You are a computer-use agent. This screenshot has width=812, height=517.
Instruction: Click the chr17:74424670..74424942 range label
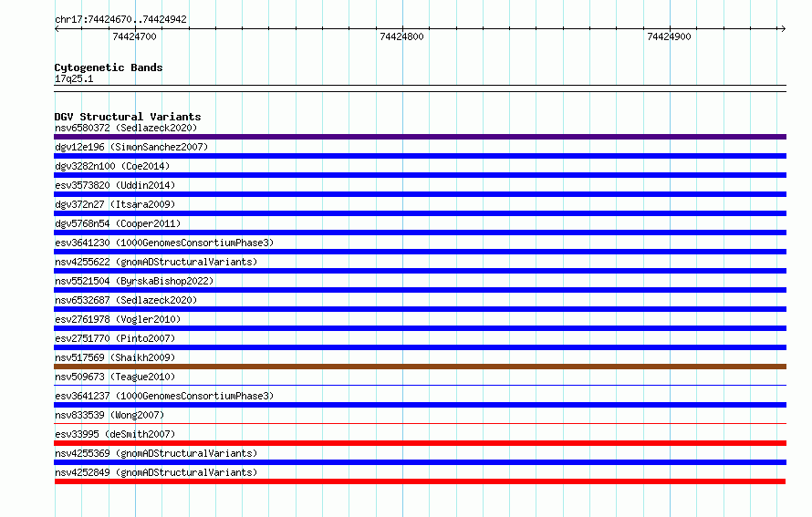click(x=120, y=19)
